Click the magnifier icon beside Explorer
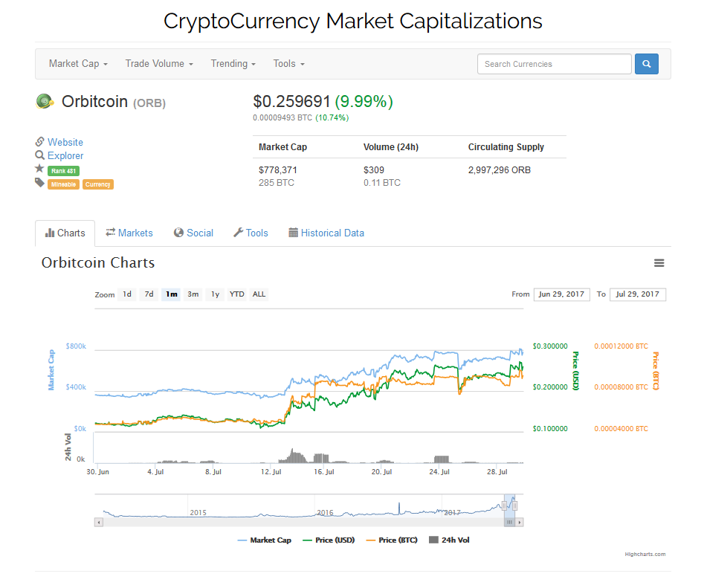 click(x=39, y=155)
